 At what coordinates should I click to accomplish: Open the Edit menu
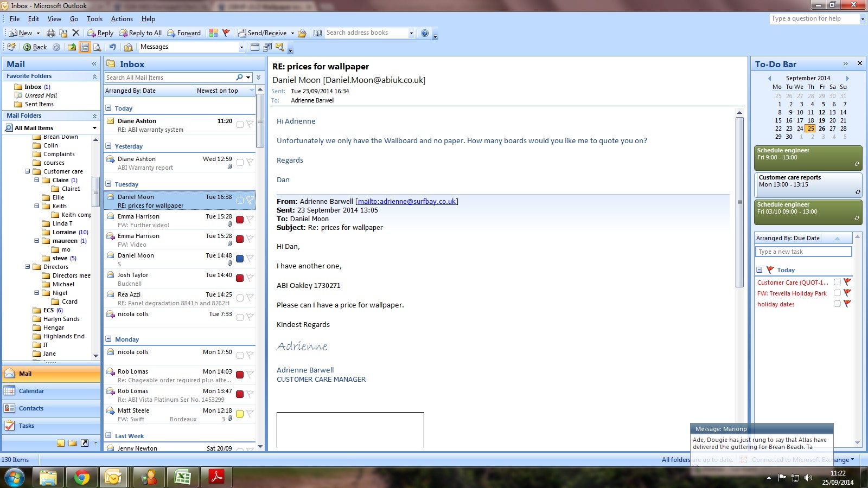pos(34,19)
